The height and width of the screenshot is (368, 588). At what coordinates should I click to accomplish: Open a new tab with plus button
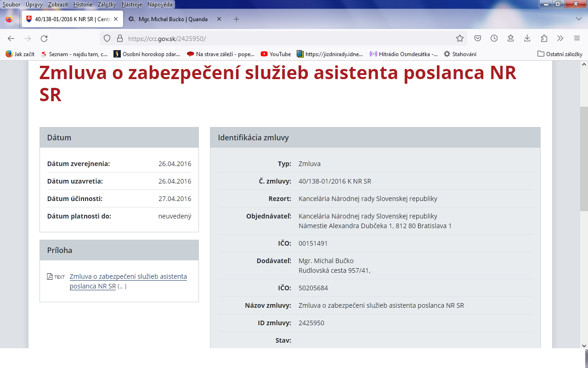click(x=236, y=19)
